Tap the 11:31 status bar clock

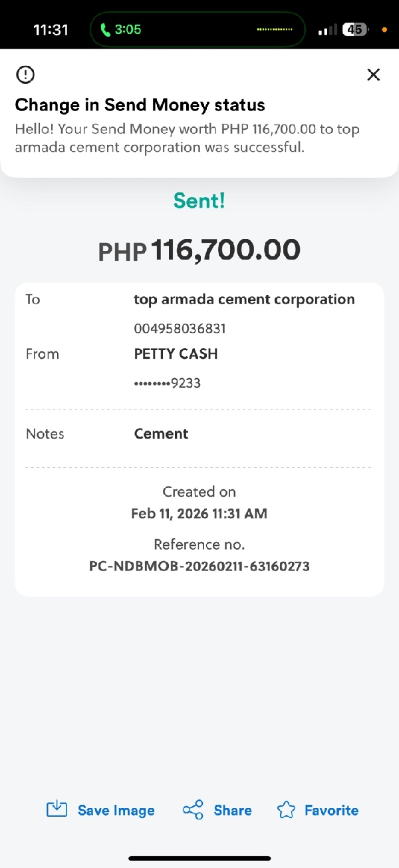pos(51,30)
